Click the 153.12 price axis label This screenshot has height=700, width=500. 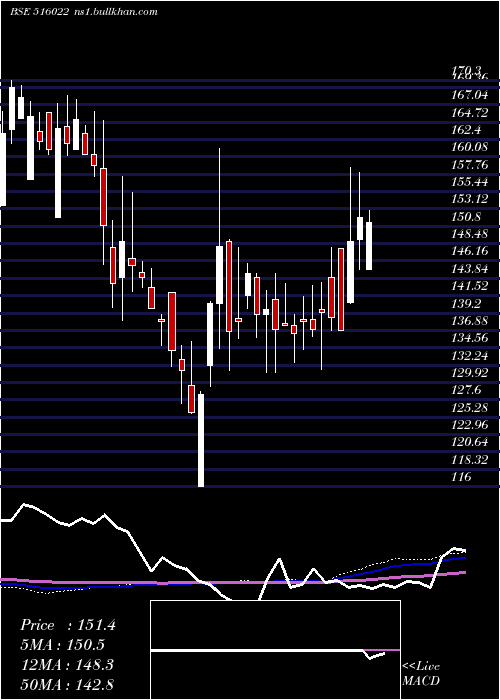[x=469, y=199]
